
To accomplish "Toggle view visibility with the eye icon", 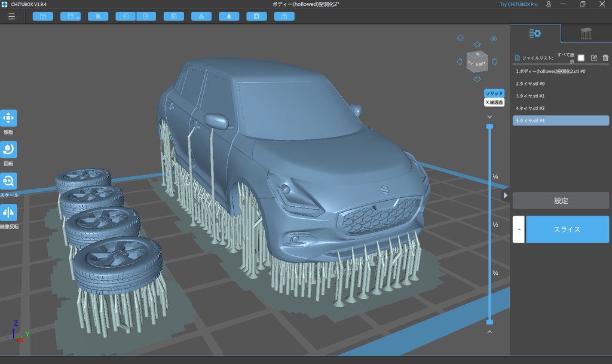I will tap(494, 39).
